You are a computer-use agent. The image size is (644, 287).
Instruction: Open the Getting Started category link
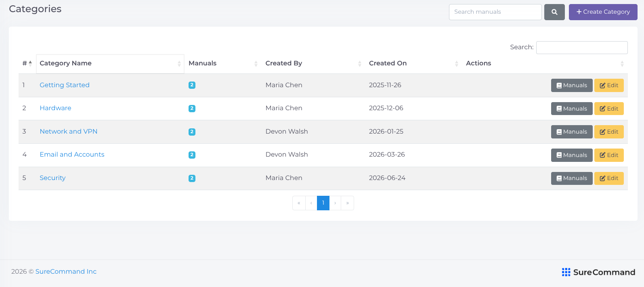tap(65, 85)
